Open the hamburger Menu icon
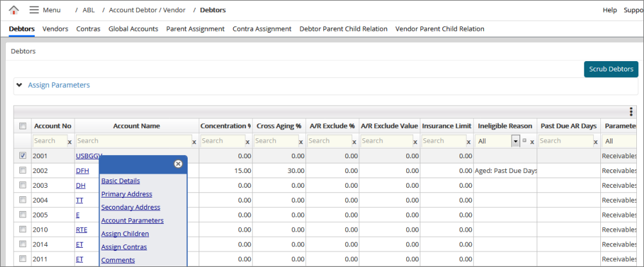Screen dimensions: 644x267 pyautogui.click(x=34, y=10)
